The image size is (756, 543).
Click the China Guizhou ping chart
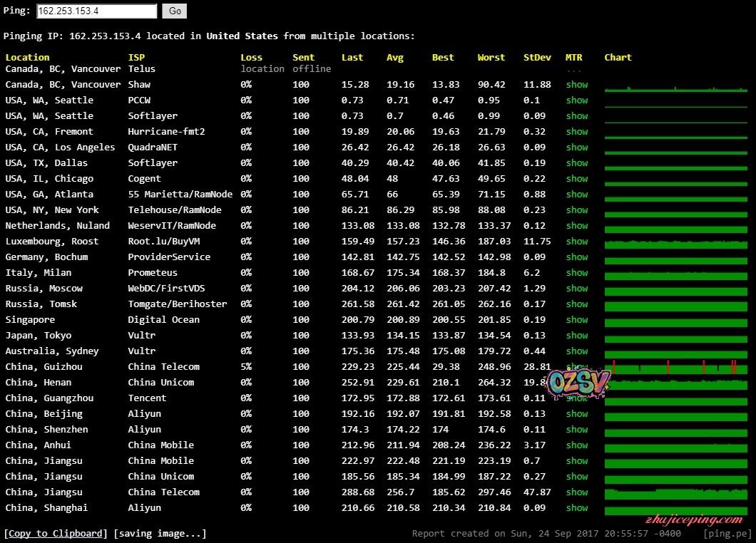(675, 367)
